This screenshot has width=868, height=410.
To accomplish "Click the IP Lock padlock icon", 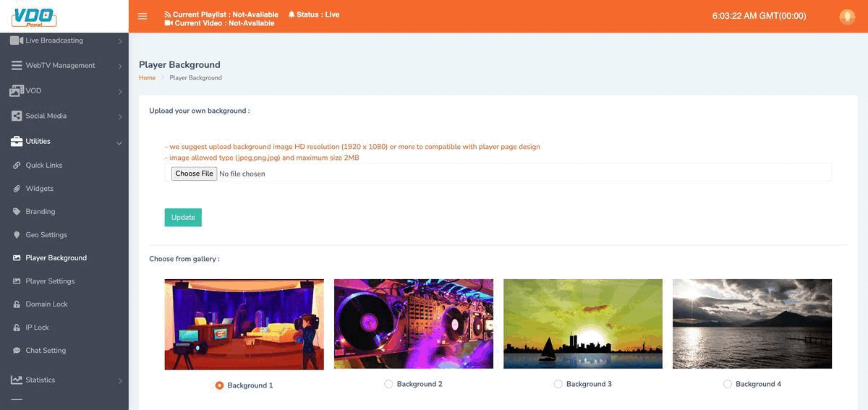I will (17, 328).
